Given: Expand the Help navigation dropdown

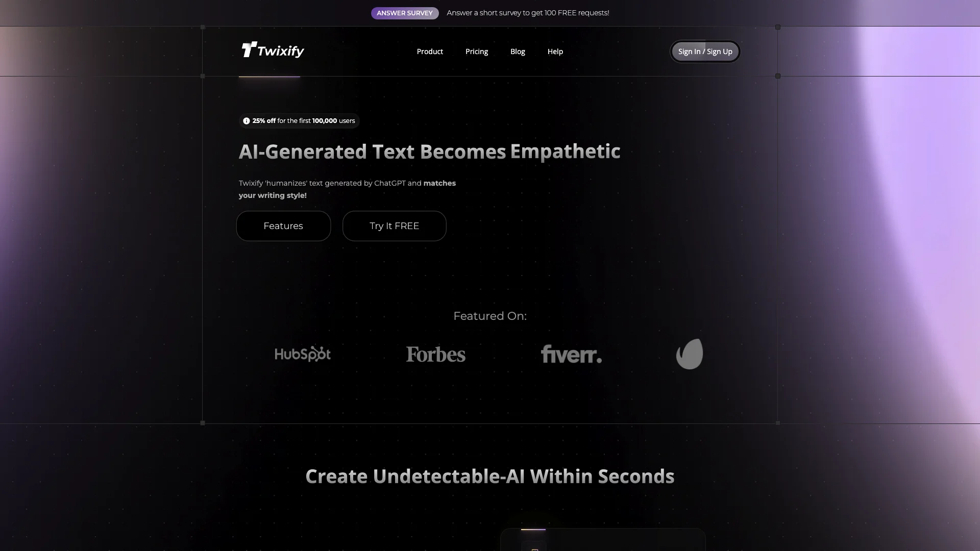Looking at the screenshot, I should pos(555,51).
